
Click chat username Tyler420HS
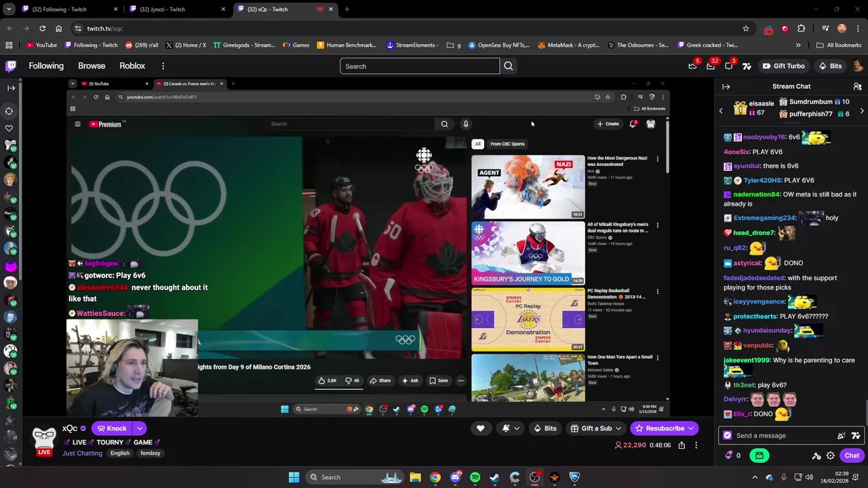[762, 180]
